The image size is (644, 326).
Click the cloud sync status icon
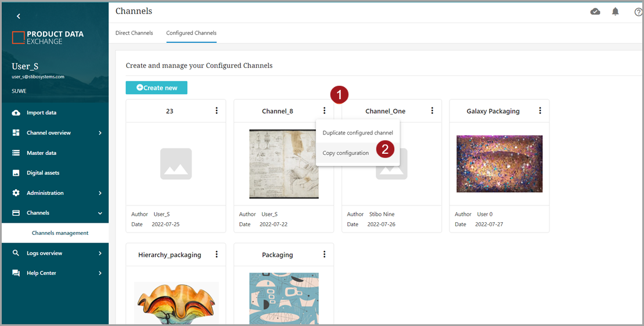[x=595, y=12]
